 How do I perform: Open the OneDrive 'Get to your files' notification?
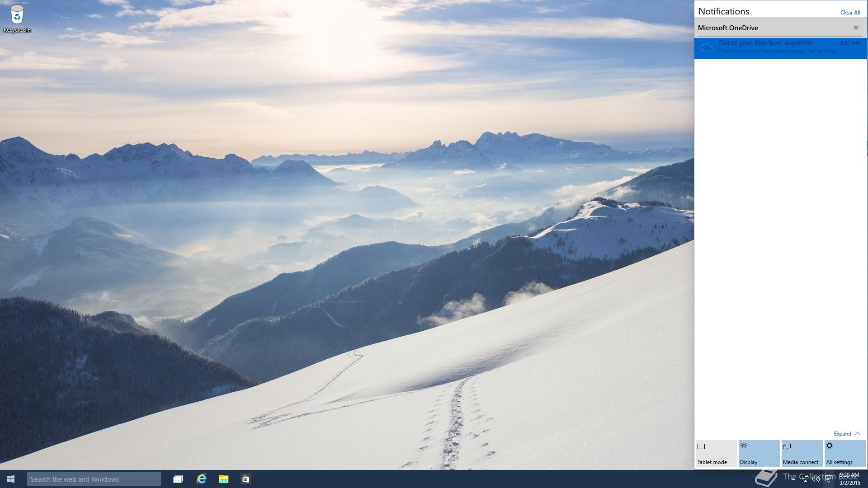pos(781,48)
